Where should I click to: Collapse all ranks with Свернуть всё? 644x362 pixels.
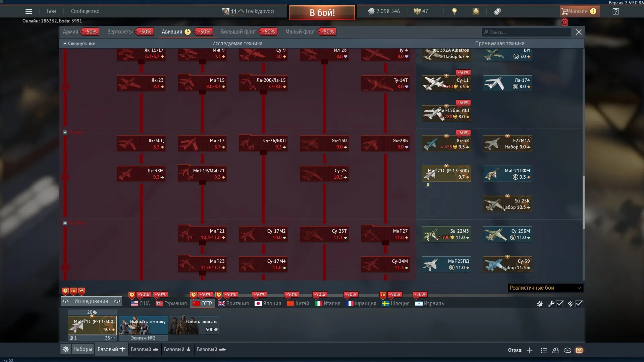click(x=79, y=44)
